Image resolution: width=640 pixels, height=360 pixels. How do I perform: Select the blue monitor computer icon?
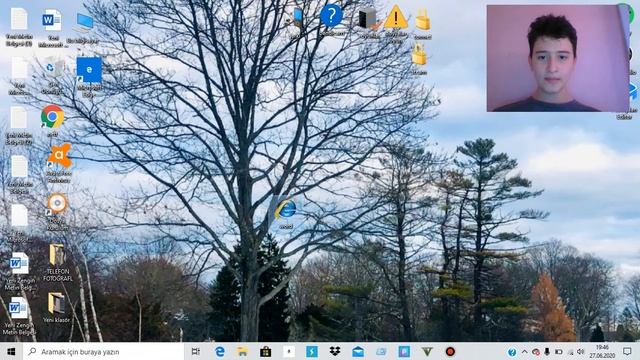[84, 22]
